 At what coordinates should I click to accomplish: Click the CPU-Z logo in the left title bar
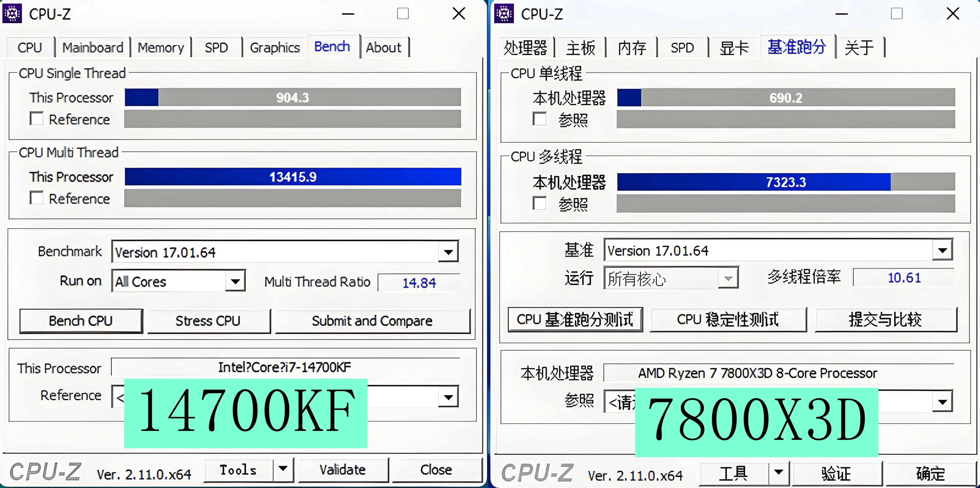[x=12, y=14]
